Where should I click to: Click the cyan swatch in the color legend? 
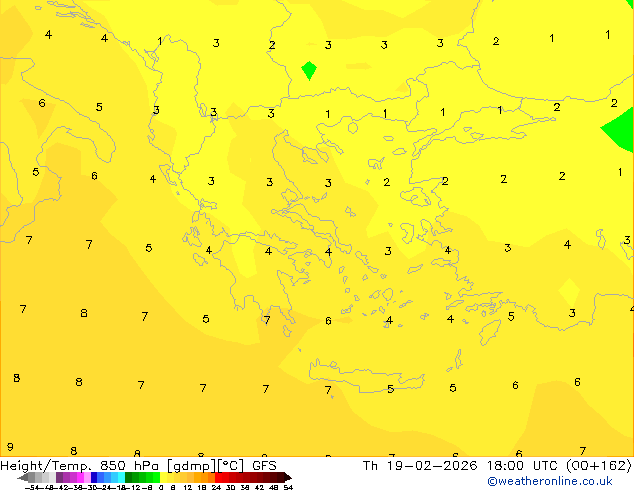[x=121, y=477]
